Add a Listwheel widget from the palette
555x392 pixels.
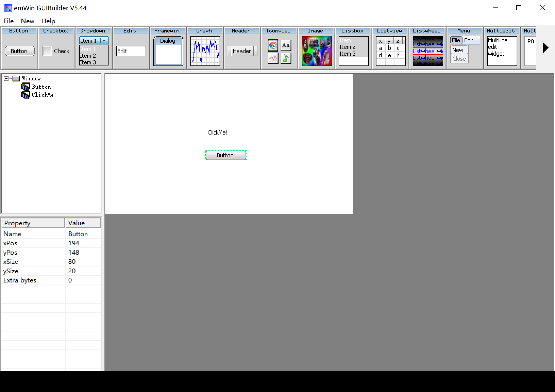click(x=428, y=51)
